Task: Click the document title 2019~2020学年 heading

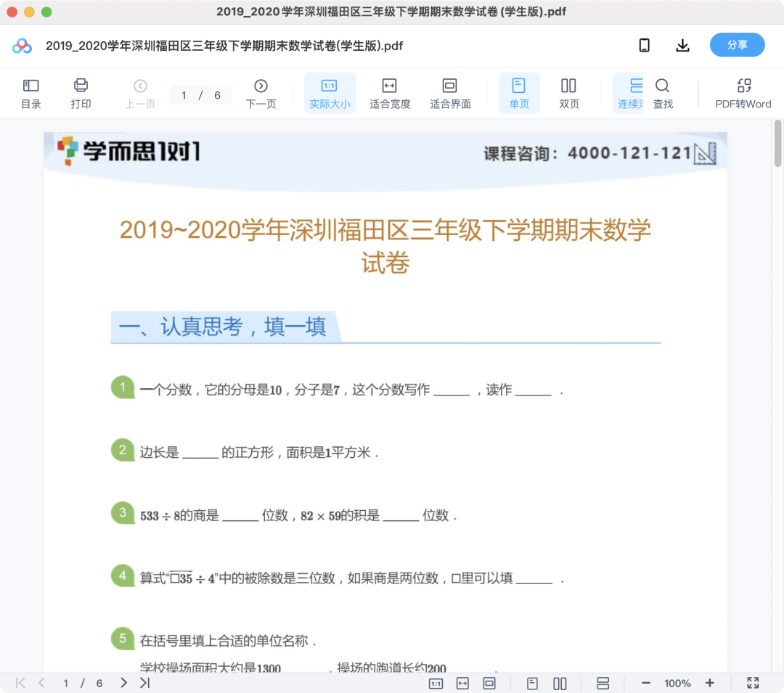Action: (x=385, y=246)
